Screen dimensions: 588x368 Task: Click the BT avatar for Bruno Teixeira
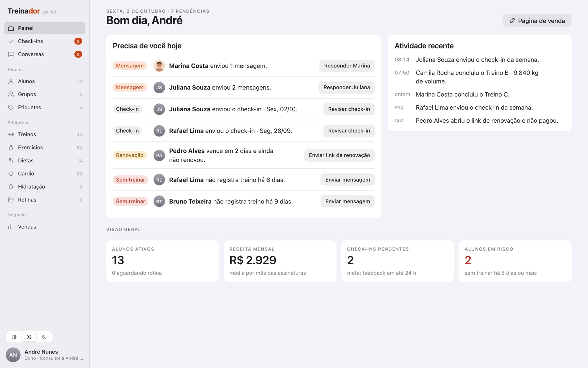[159, 202]
